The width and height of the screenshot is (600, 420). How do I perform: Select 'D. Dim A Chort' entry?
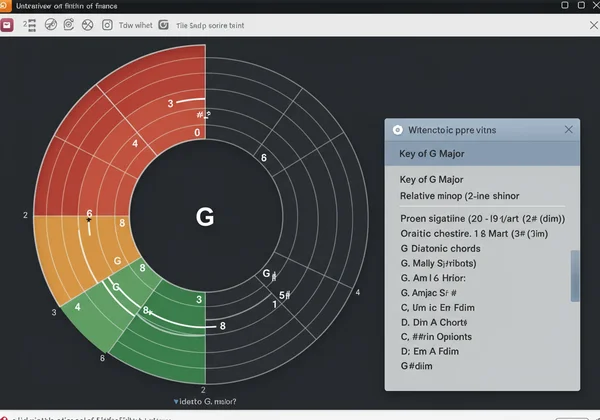click(x=434, y=322)
